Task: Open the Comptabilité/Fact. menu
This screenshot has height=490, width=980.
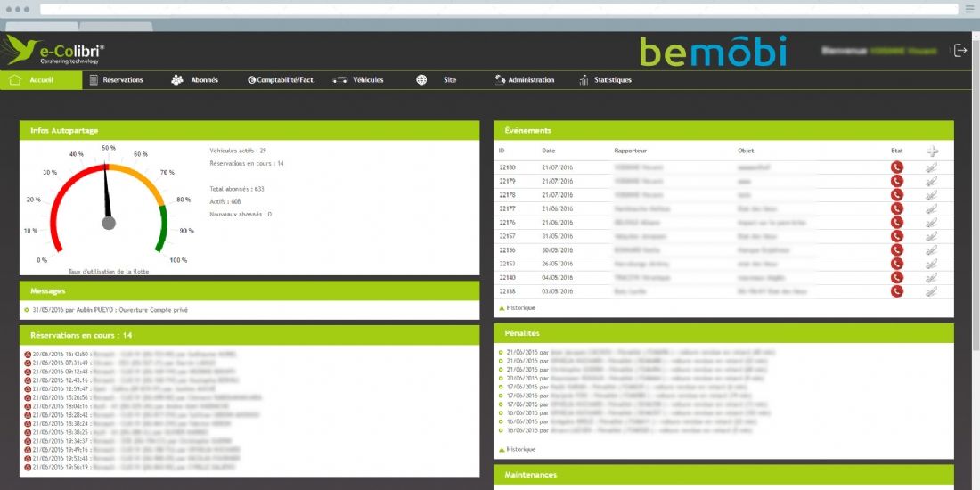Action: 282,80
